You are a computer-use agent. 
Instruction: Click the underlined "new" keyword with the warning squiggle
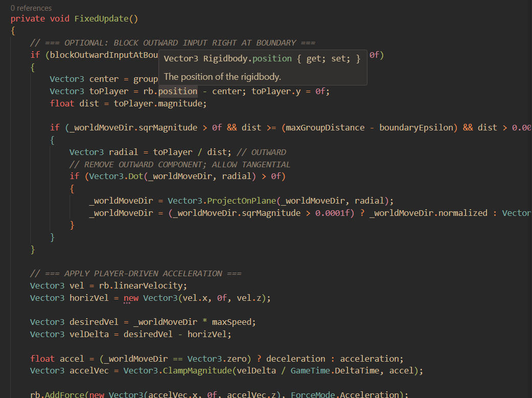[131, 298]
